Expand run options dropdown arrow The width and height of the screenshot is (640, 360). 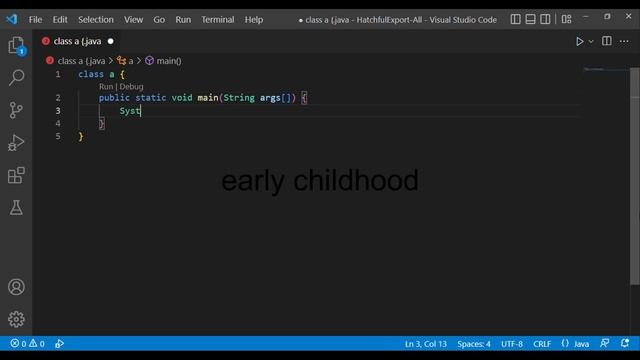pyautogui.click(x=591, y=42)
